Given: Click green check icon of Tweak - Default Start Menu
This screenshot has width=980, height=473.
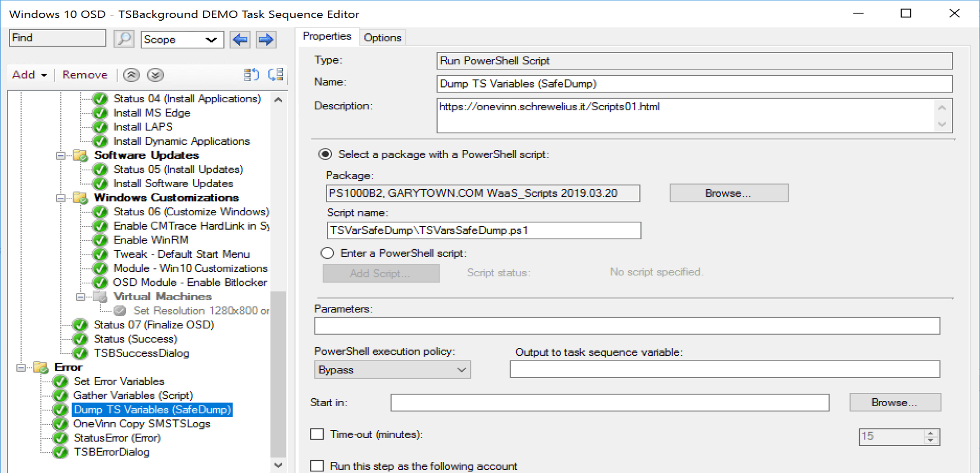Looking at the screenshot, I should (x=100, y=255).
